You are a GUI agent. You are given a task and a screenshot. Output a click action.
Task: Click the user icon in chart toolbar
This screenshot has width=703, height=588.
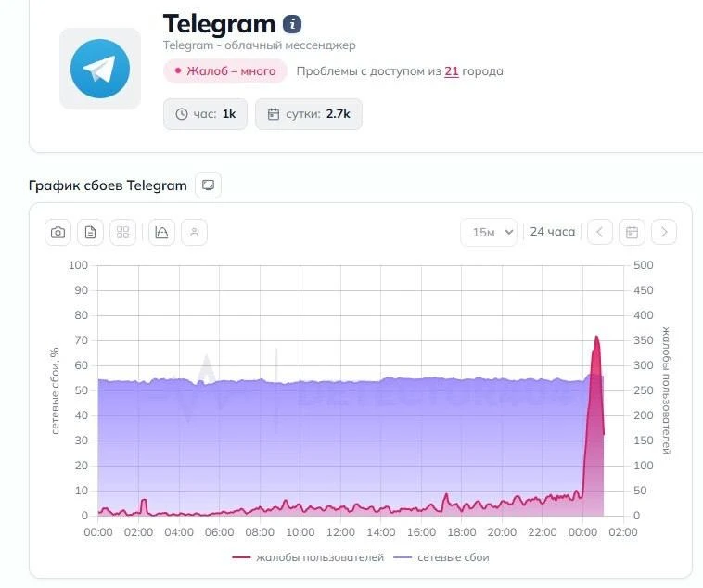point(194,232)
